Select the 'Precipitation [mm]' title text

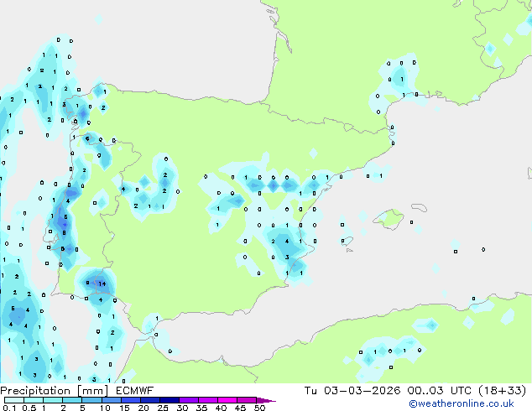pos(55,391)
